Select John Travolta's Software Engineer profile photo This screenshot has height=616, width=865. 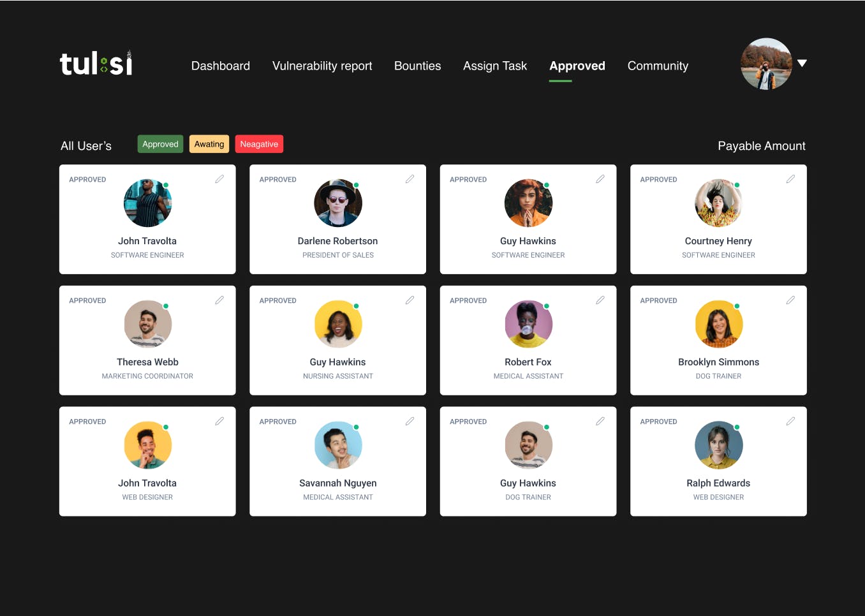148,203
